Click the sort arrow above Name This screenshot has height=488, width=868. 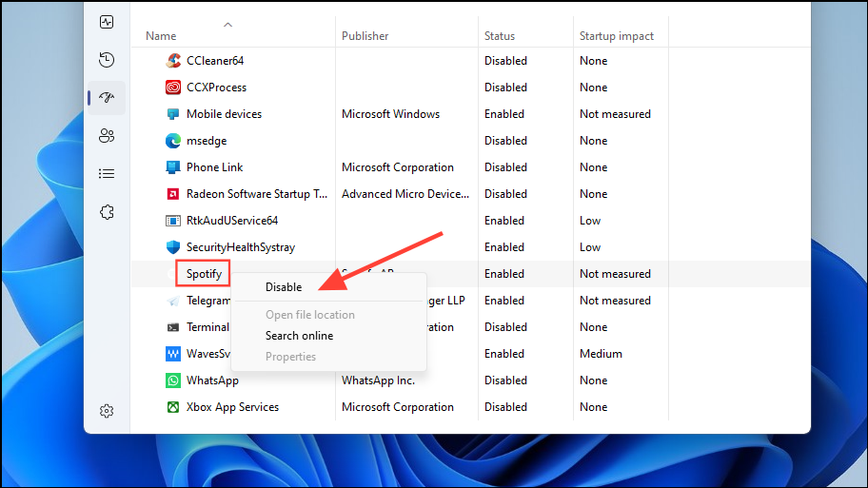[x=228, y=25]
